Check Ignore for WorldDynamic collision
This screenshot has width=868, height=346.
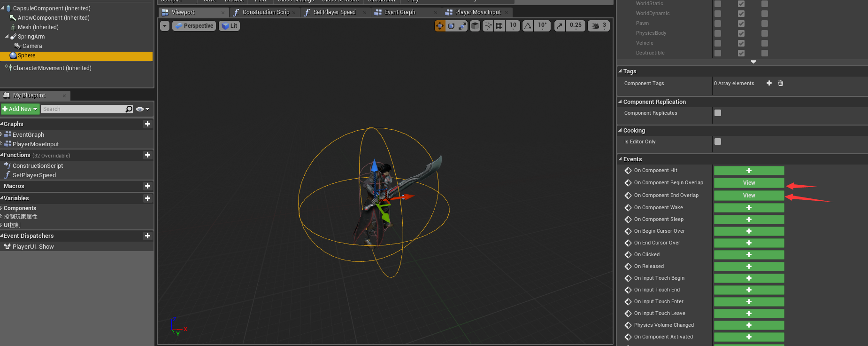coord(718,14)
